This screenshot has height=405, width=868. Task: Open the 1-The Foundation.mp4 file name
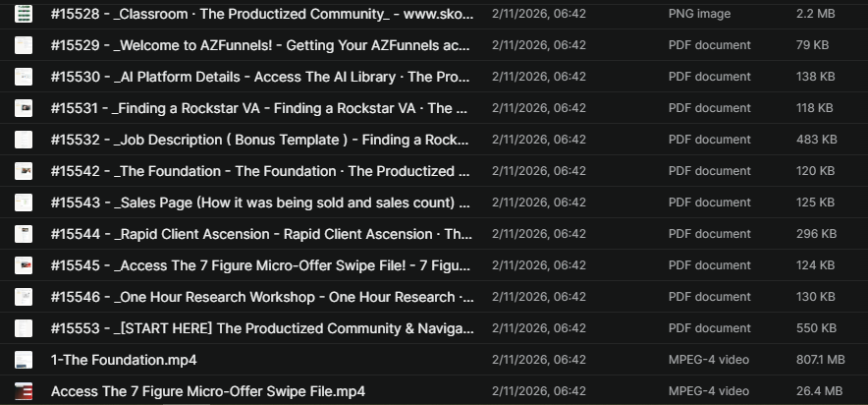[x=124, y=360]
